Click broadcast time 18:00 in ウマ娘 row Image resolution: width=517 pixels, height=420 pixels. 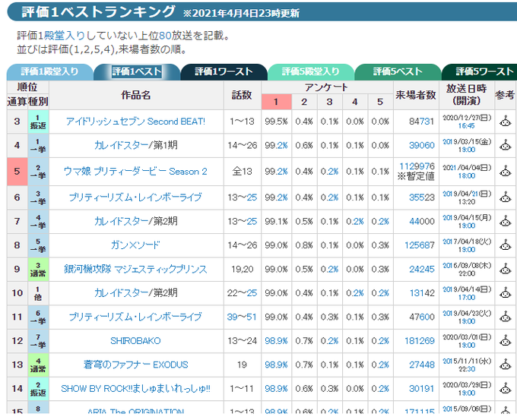[x=467, y=176]
